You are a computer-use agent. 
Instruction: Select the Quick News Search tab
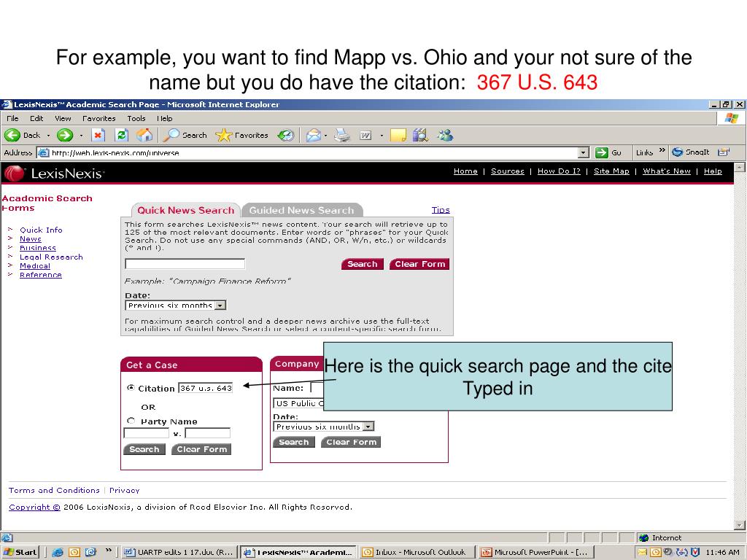(186, 210)
